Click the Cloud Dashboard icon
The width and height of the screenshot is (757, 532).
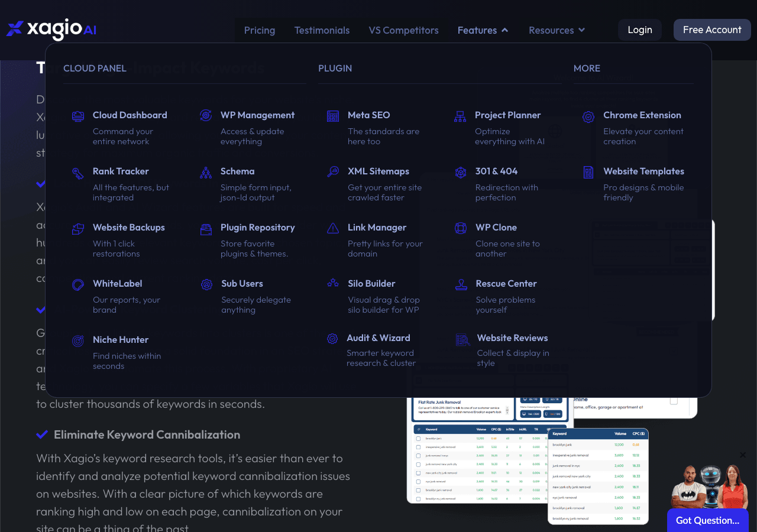78,116
